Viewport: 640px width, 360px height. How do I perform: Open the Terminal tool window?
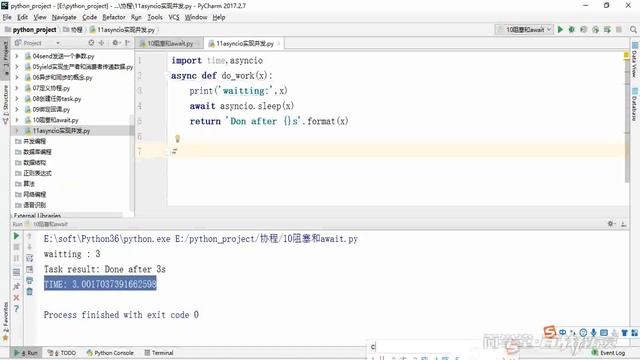(159, 353)
